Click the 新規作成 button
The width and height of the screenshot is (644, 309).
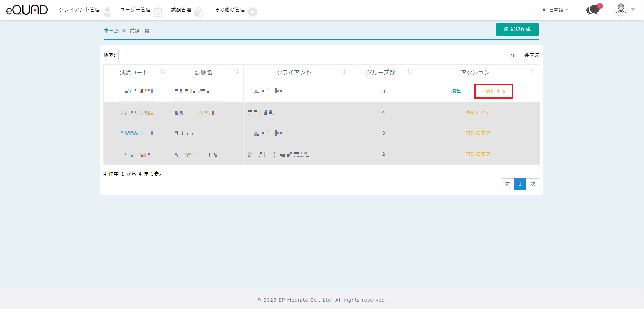(x=517, y=29)
